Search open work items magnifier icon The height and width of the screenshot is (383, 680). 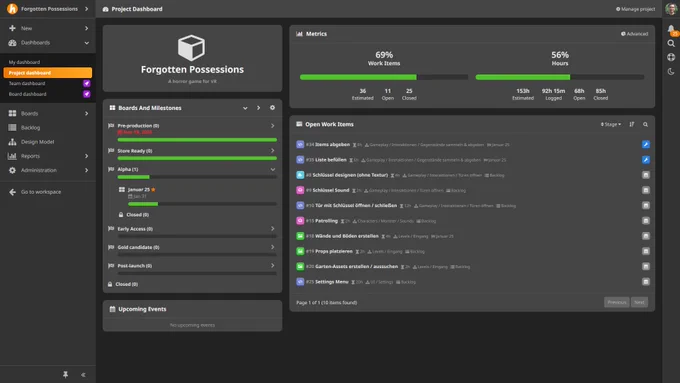645,124
